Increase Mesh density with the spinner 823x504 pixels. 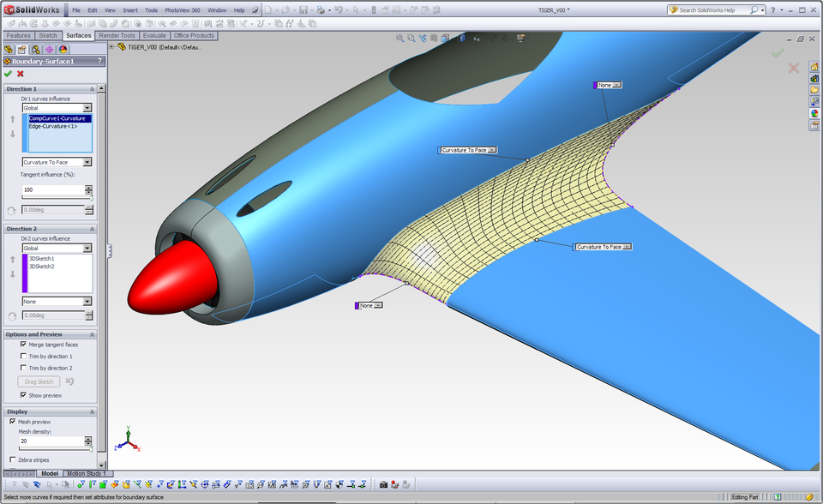pos(88,437)
